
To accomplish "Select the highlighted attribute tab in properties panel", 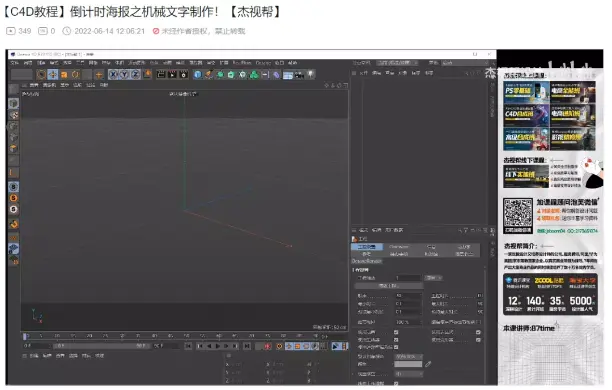I will click(366, 247).
